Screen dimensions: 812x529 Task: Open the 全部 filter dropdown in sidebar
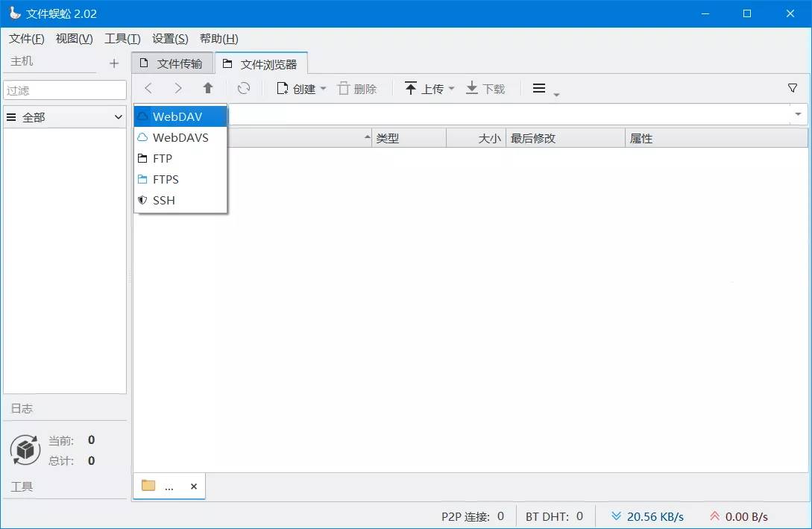pos(65,116)
